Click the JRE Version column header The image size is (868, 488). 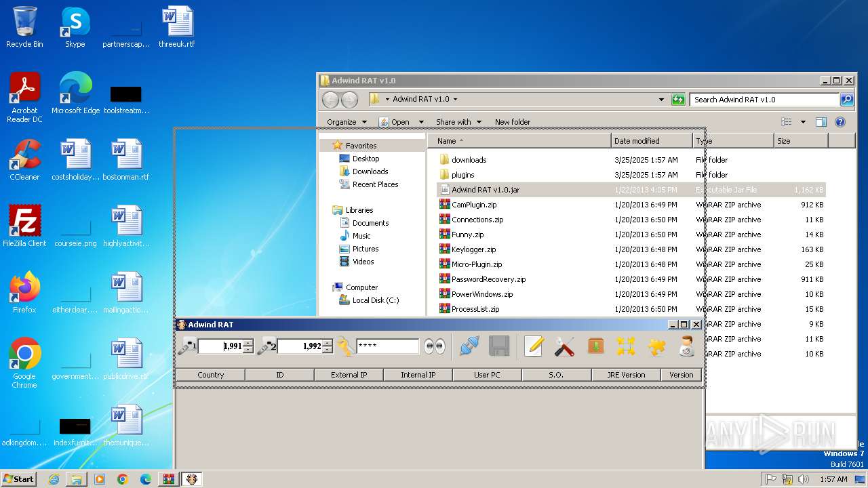626,375
